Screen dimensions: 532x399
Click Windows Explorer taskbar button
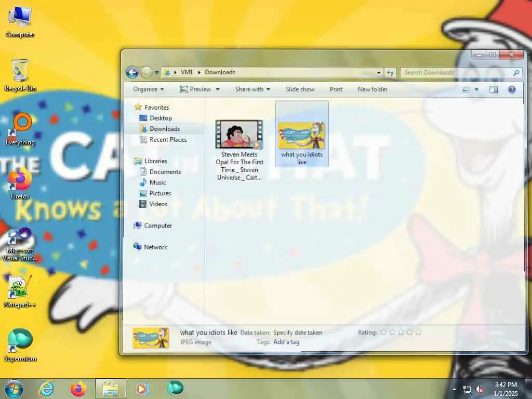[110, 389]
